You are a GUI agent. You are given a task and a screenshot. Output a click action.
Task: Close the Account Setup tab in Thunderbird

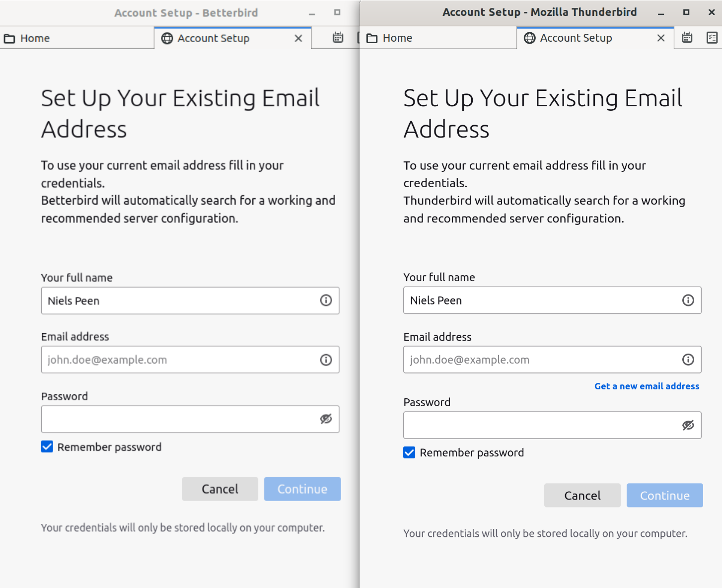pyautogui.click(x=660, y=38)
